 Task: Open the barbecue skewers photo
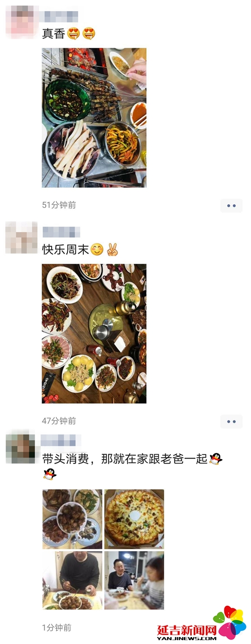[x=94, y=118]
